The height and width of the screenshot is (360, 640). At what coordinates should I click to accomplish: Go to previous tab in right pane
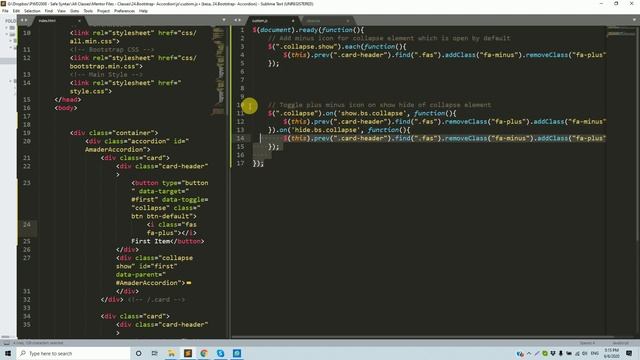point(235,20)
